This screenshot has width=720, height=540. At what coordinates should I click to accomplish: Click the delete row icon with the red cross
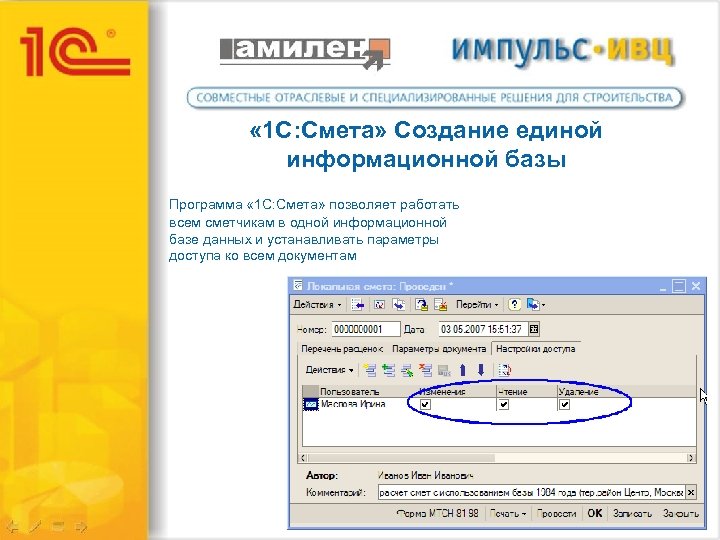point(426,370)
